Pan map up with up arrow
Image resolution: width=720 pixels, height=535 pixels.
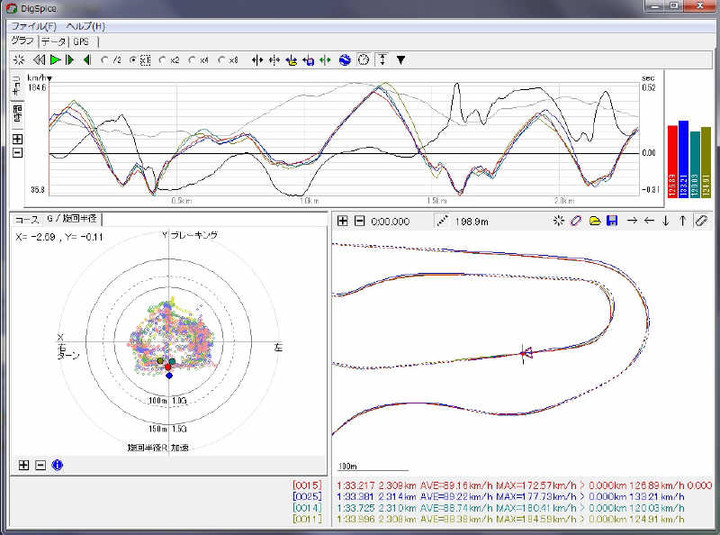pos(683,221)
